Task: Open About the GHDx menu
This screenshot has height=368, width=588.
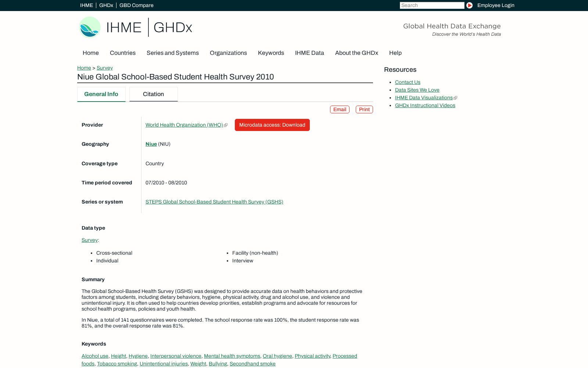Action: point(356,53)
